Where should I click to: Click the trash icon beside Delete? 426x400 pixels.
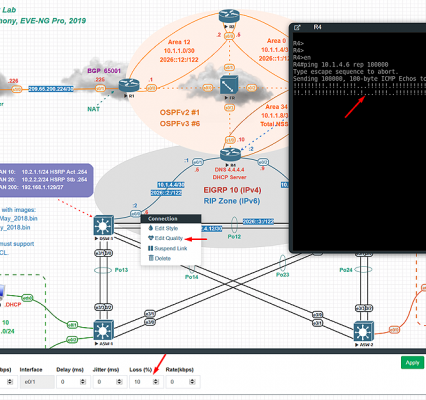(x=151, y=258)
